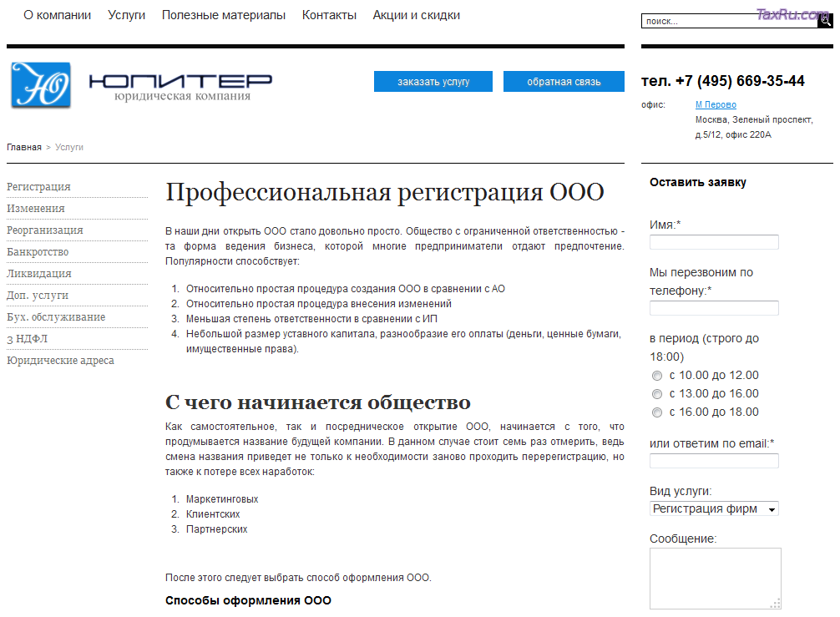Open the 'О компании' menu item
Viewport: 840px width, 617px height.
(57, 15)
